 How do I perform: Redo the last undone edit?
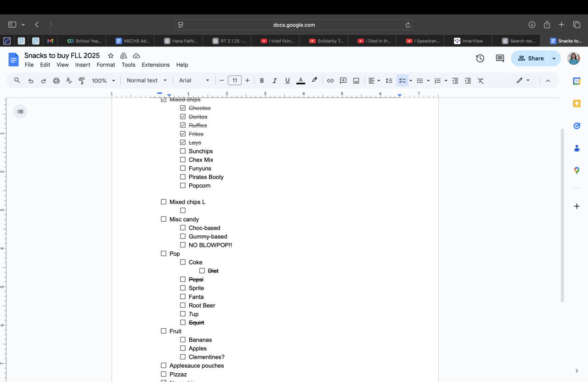point(44,81)
